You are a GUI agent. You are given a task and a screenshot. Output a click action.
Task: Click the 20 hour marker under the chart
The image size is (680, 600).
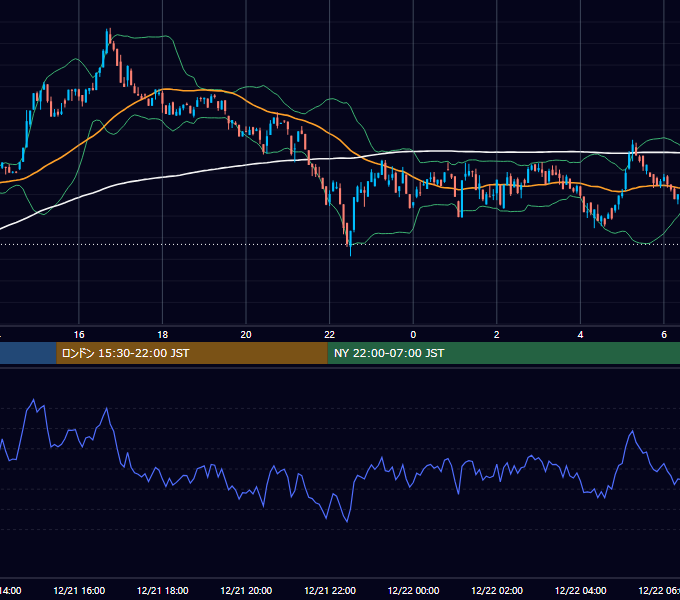tap(246, 335)
